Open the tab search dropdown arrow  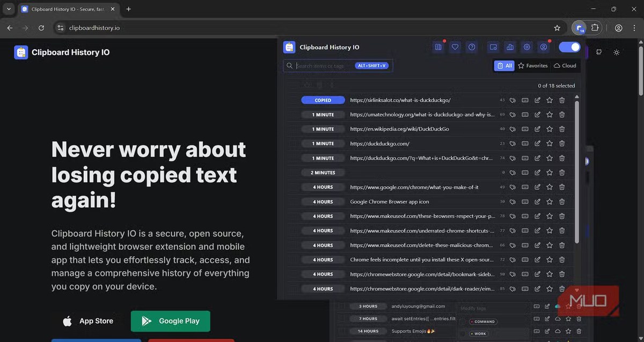[9, 9]
